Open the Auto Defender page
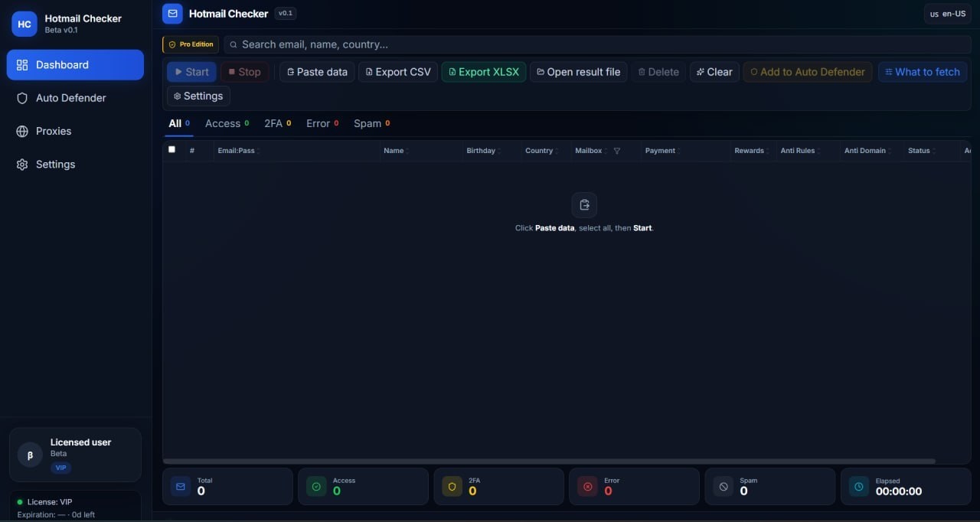Viewport: 980px width, 522px height. point(75,98)
